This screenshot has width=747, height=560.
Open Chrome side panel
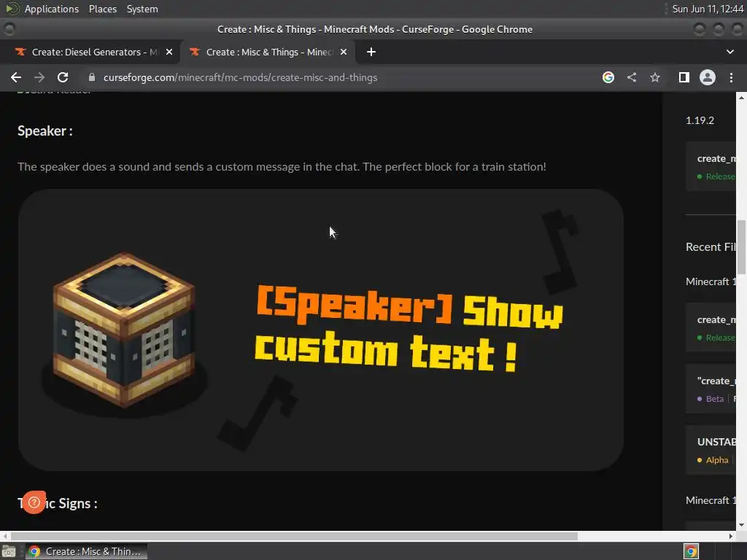tap(684, 77)
